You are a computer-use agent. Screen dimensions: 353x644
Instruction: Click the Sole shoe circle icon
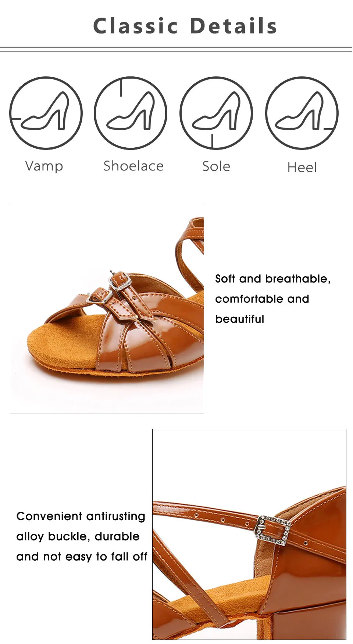tap(216, 113)
